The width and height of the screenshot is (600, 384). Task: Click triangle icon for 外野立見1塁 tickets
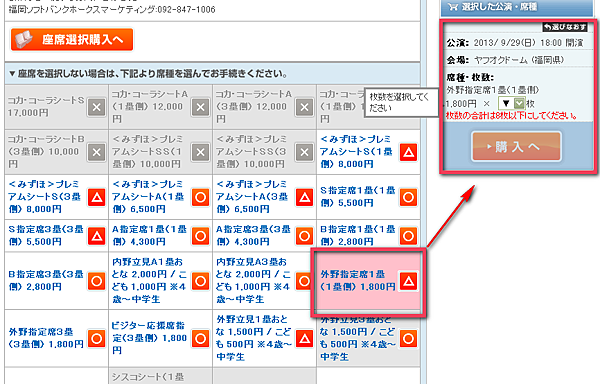[x=305, y=338]
